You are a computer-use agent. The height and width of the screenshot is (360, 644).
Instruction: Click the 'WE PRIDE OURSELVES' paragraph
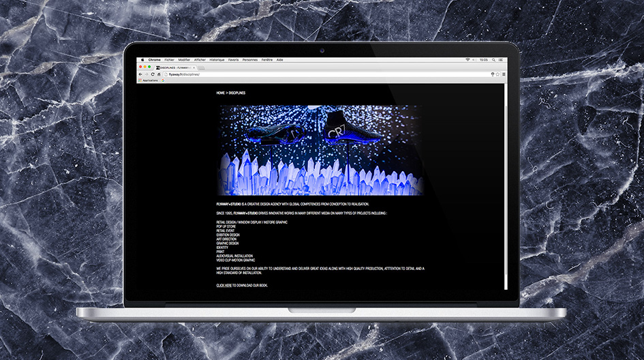(320, 271)
